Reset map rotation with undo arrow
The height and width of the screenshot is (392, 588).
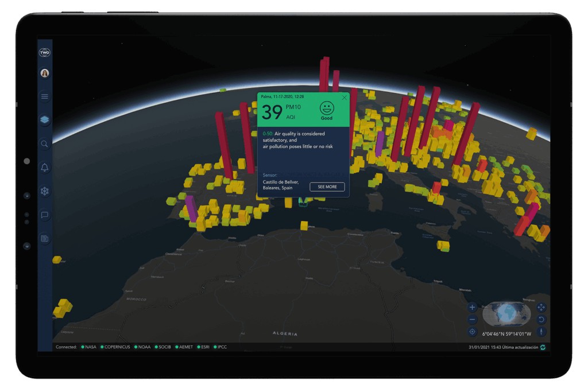tap(541, 320)
